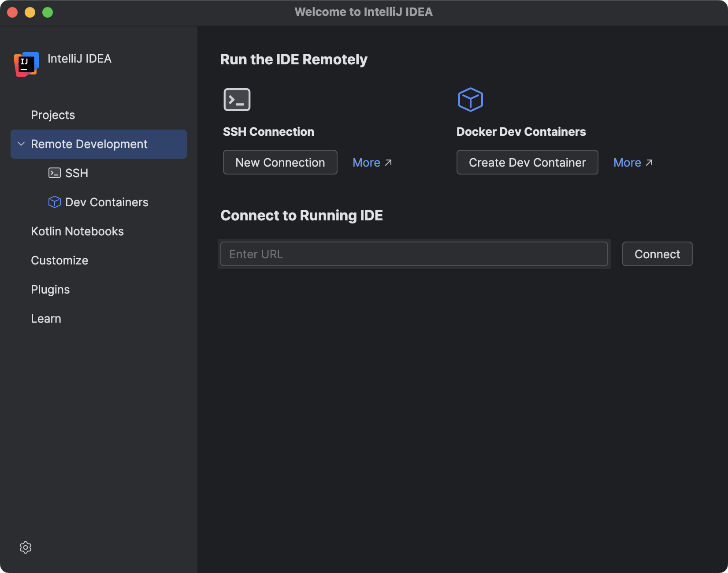
Task: Click the window title 'Welcome to IntelliJ IDEA'
Action: (364, 12)
